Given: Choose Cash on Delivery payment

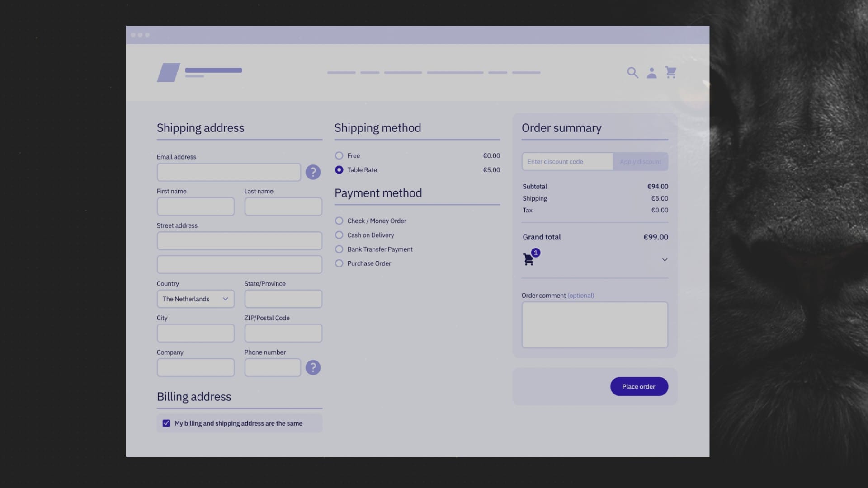Looking at the screenshot, I should 339,235.
